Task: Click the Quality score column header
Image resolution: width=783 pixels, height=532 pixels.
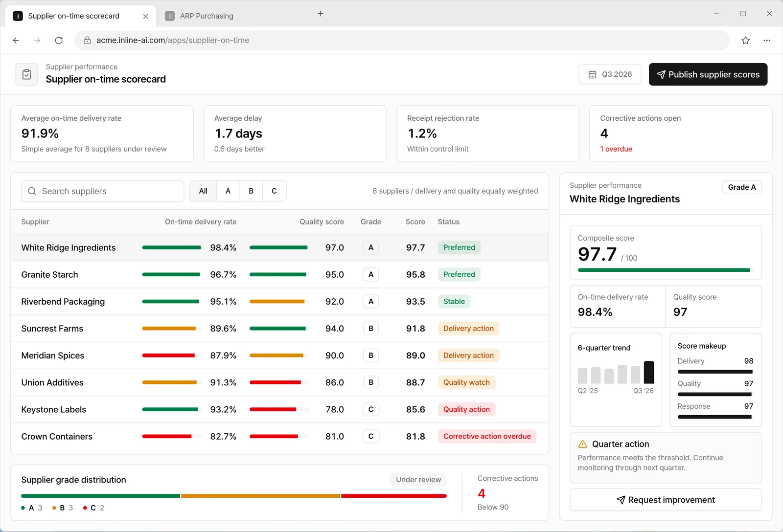Action: 322,222
